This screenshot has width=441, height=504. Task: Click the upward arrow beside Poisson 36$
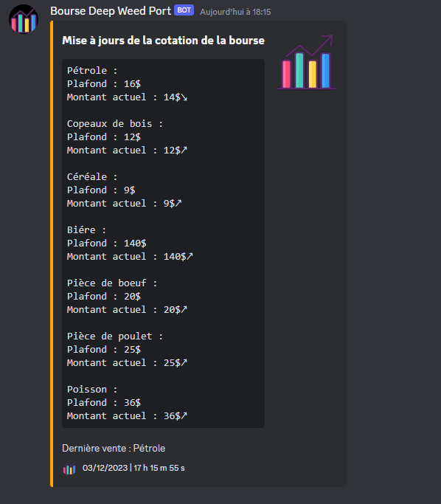[184, 415]
